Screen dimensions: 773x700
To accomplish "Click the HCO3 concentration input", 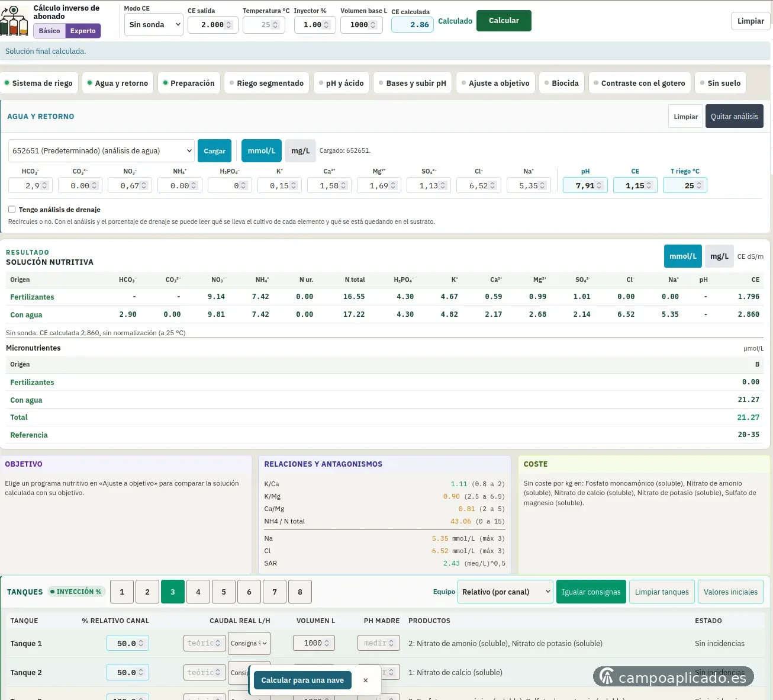I will click(30, 185).
